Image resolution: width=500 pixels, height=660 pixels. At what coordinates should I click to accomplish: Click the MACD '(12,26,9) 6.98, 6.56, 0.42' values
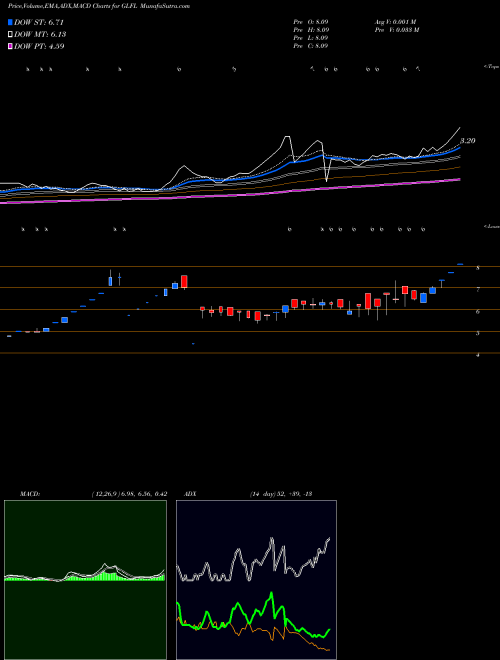(129, 494)
